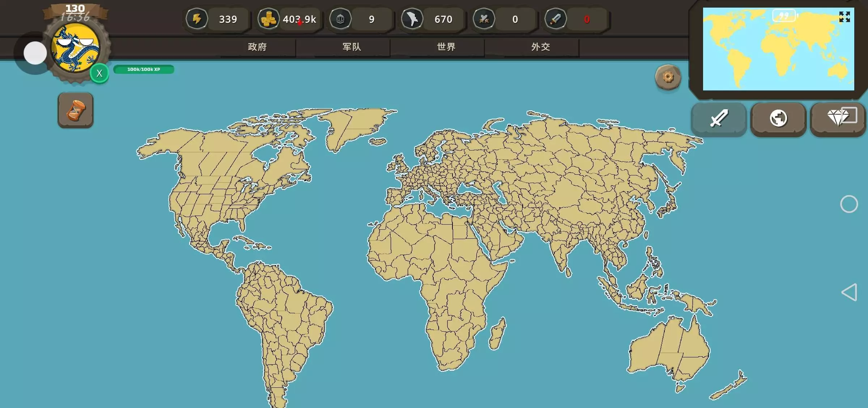Expand the minimap to fullscreen
This screenshot has height=408, width=868.
(844, 17)
